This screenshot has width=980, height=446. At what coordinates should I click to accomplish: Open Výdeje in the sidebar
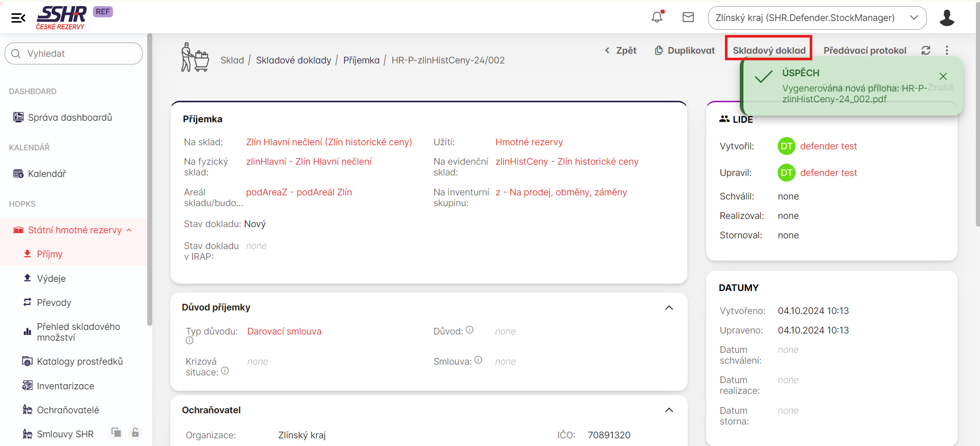(51, 279)
